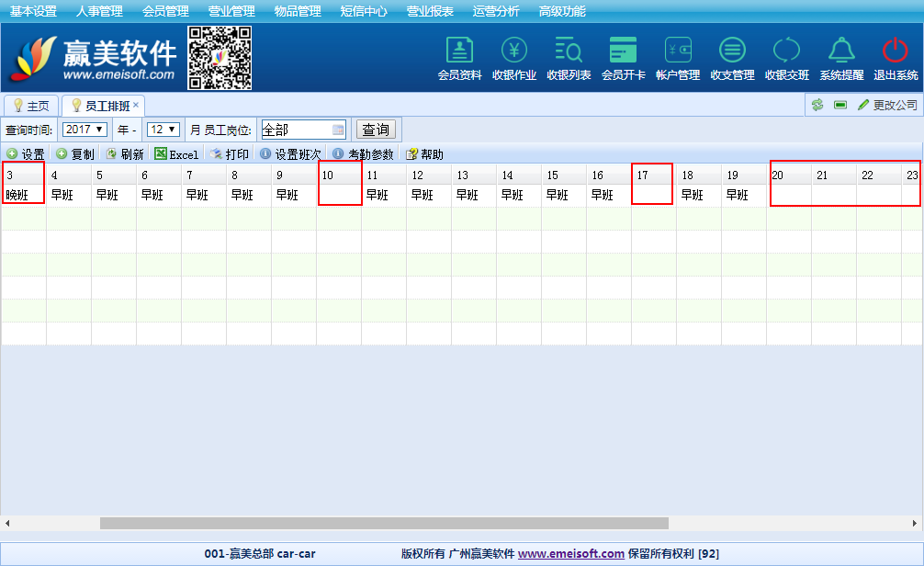
Task: Open the www.emeisoft.com footer link
Action: pos(570,554)
